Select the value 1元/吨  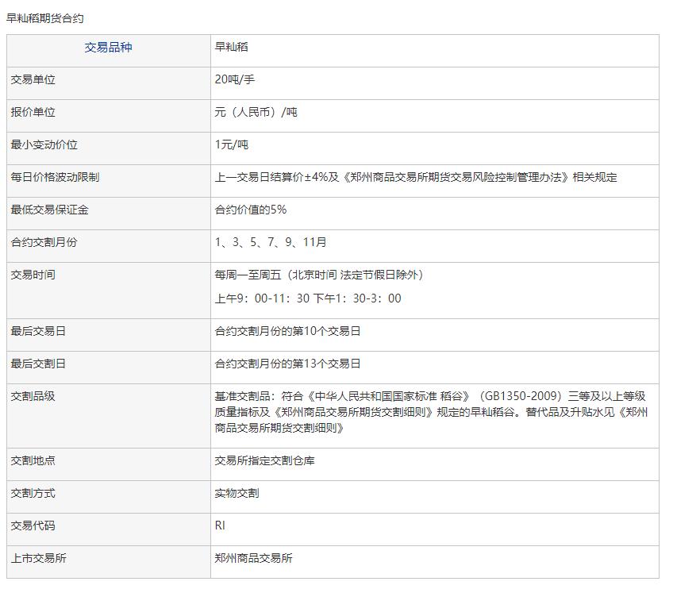point(232,144)
